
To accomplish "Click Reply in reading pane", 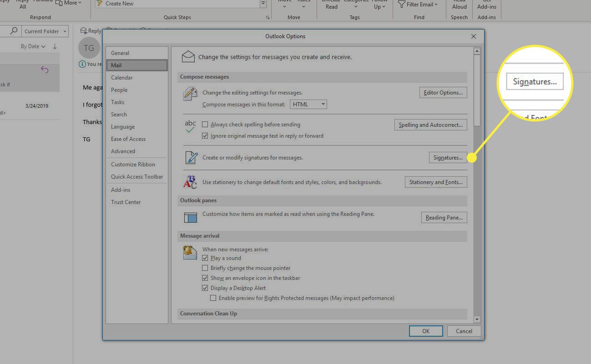I will click(91, 31).
